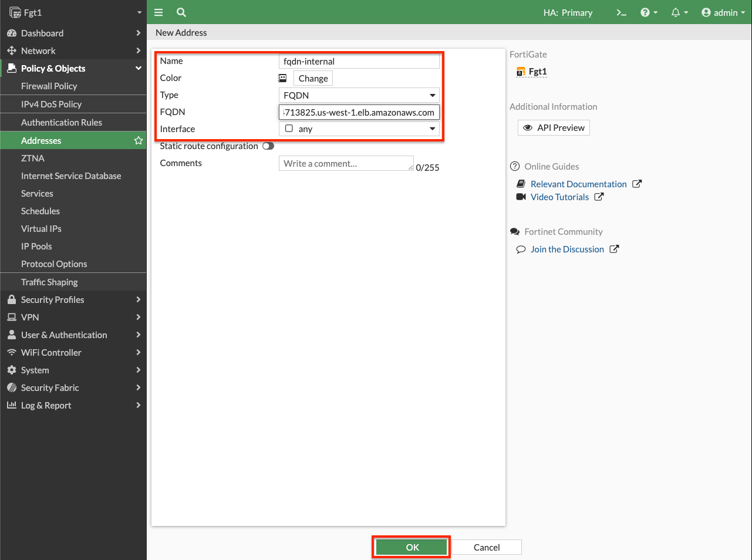Image resolution: width=752 pixels, height=560 pixels.
Task: Expand User & Authentication menu
Action: [x=73, y=335]
